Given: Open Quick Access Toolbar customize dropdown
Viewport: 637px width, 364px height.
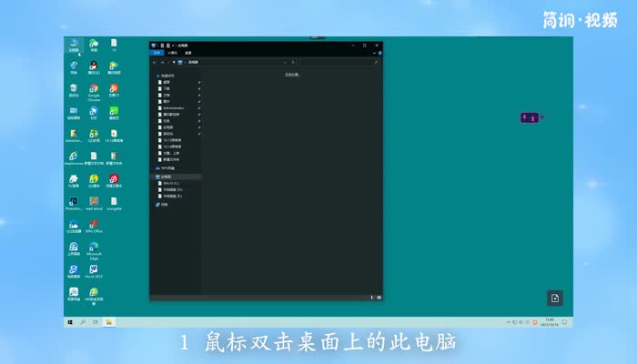Looking at the screenshot, I should point(173,45).
